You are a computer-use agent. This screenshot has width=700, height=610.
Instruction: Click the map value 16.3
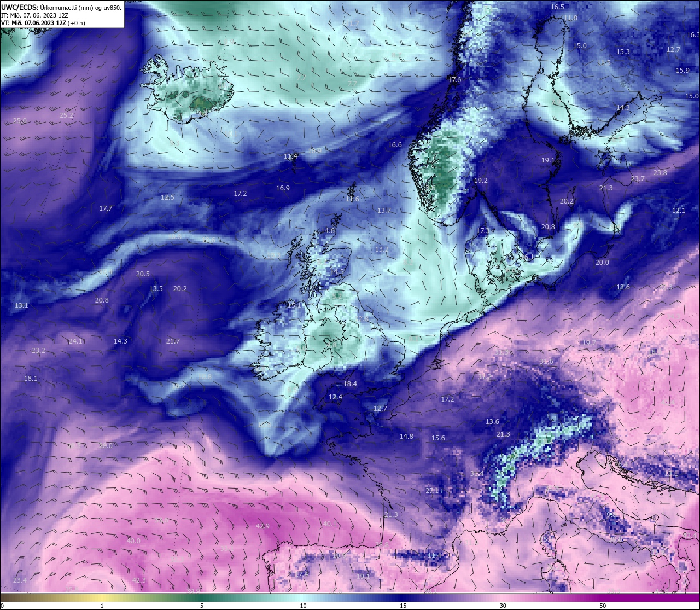[693, 35]
